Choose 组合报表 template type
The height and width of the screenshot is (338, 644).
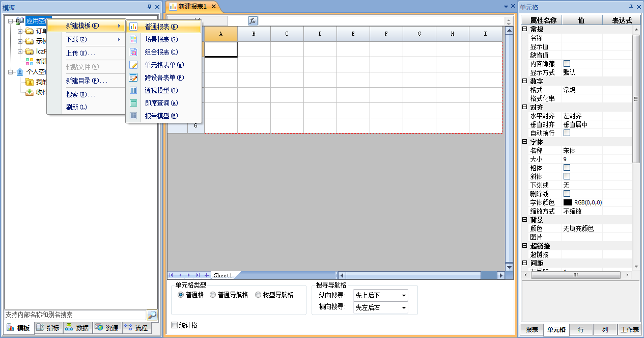click(x=161, y=52)
